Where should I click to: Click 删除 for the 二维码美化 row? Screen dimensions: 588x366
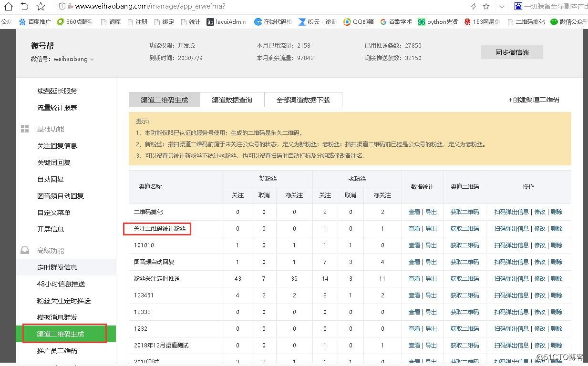pyautogui.click(x=557, y=212)
